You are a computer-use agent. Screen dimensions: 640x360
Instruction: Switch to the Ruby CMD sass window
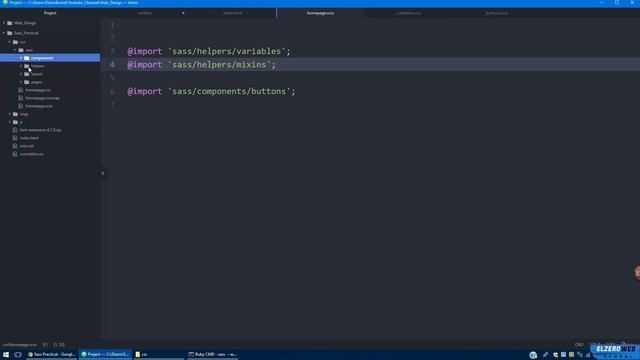[x=213, y=354]
